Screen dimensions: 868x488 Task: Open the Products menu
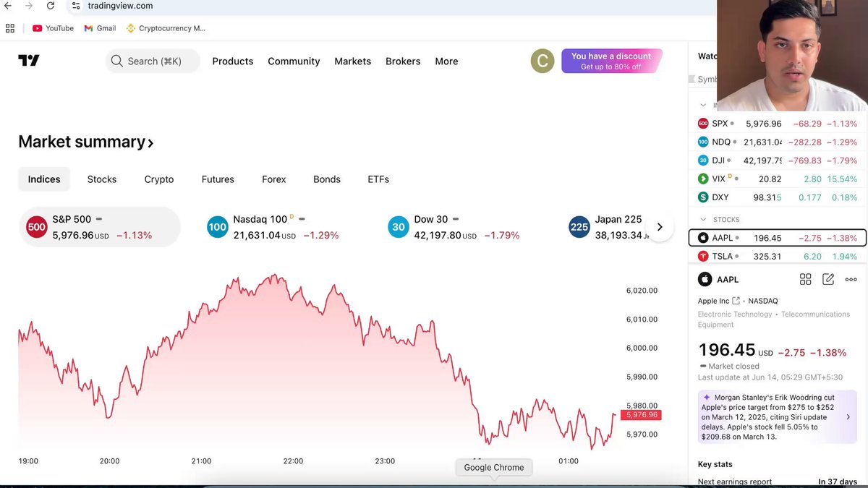pyautogui.click(x=233, y=61)
